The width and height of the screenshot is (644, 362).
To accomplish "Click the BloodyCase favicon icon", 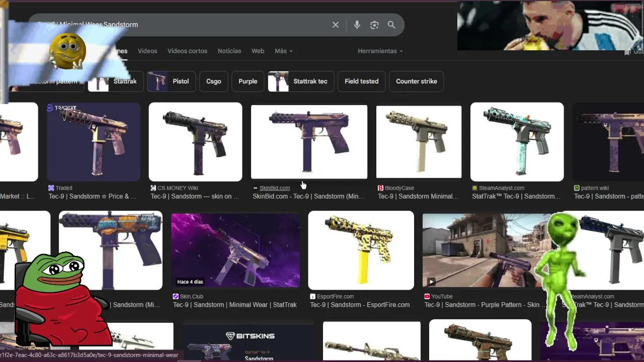I will click(x=381, y=188).
